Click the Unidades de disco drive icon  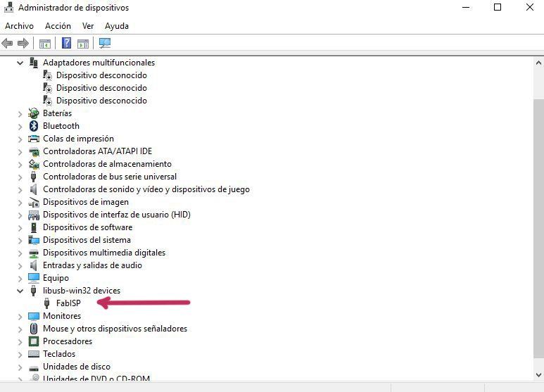click(34, 367)
